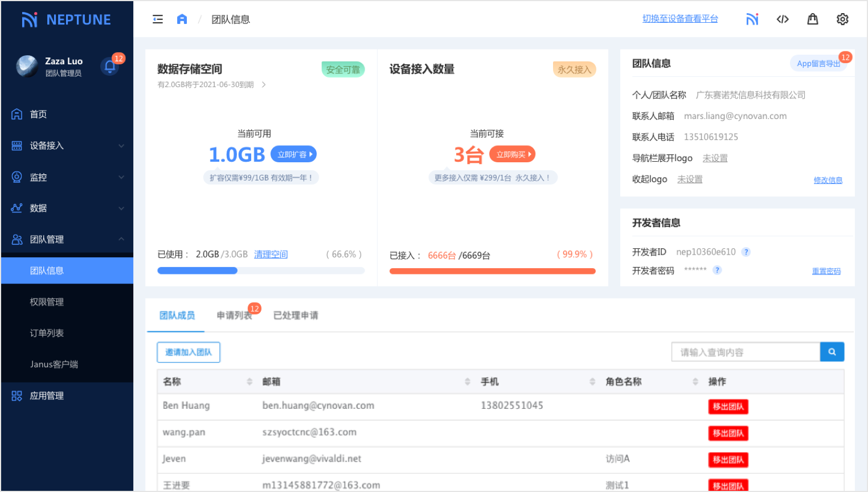This screenshot has height=492, width=868.
Task: Open 权限管理 in the sidebar
Action: click(47, 302)
